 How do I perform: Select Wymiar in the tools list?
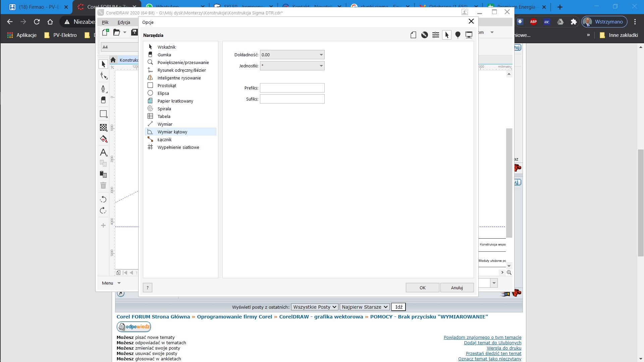pyautogui.click(x=165, y=124)
